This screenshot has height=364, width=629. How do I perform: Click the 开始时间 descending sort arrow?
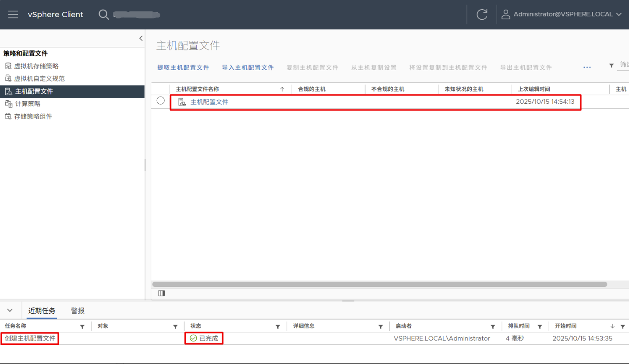click(x=612, y=326)
